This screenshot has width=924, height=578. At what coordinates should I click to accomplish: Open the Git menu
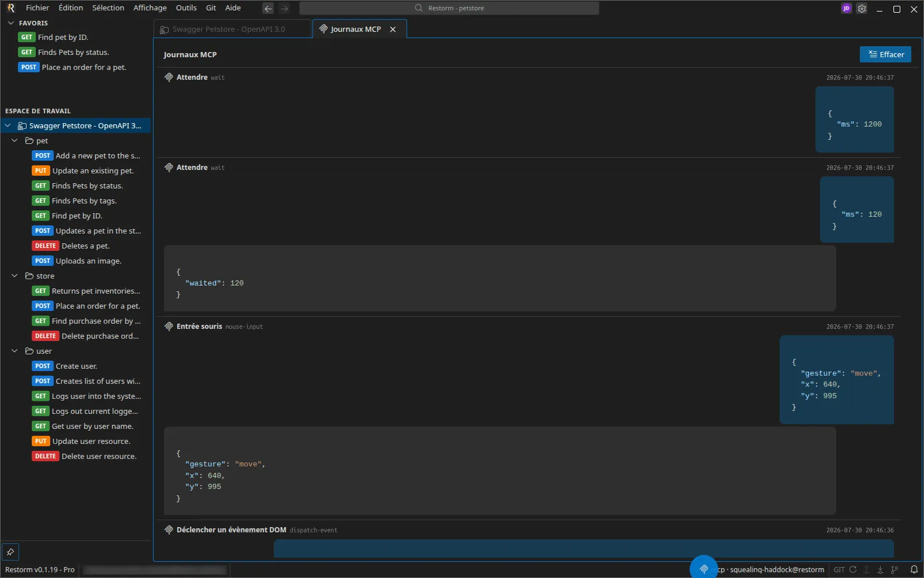click(x=211, y=8)
